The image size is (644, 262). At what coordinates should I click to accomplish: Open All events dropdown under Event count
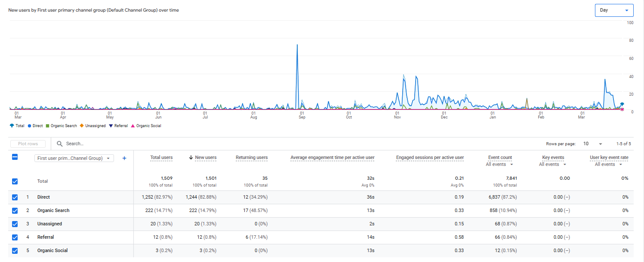[x=499, y=164]
